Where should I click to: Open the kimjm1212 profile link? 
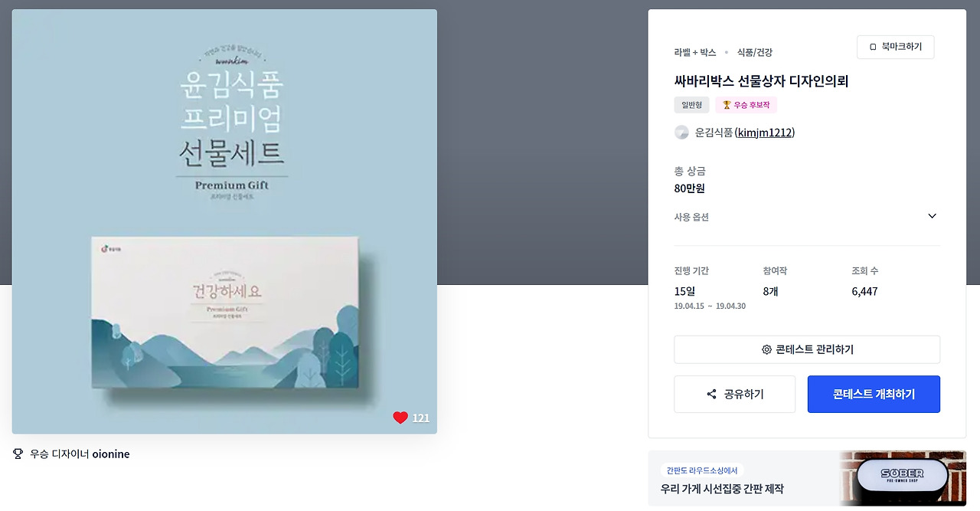[765, 133]
